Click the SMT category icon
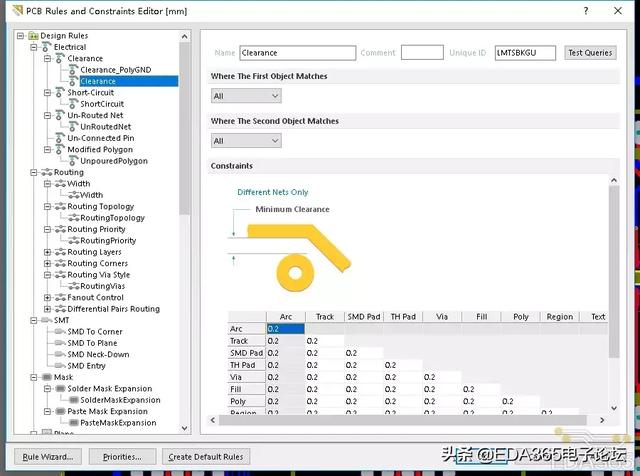The height and width of the screenshot is (476, 640). (47, 320)
